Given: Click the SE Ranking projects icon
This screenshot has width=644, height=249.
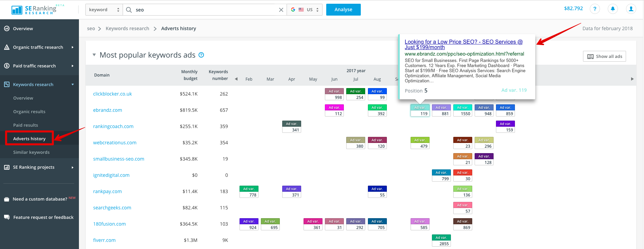Looking at the screenshot, I should pos(7,167).
